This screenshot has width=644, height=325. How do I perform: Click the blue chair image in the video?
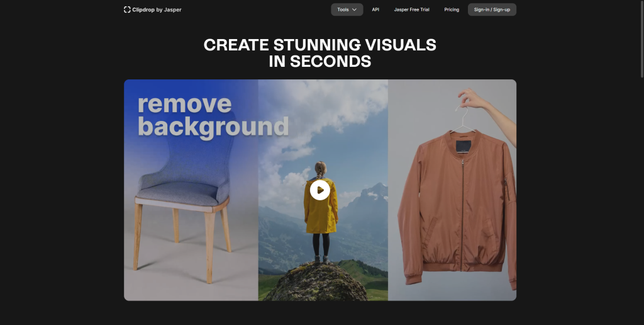[184, 198]
